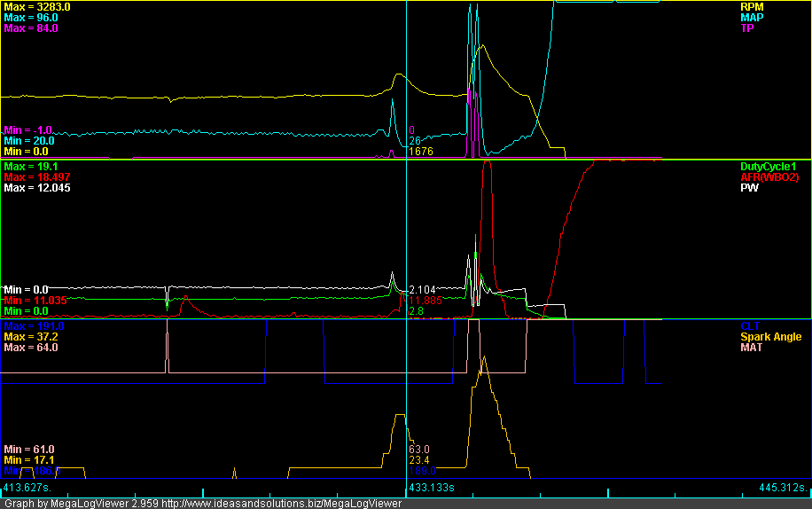Select the 11.885 AFR cursor value
This screenshot has width=812, height=509.
pyautogui.click(x=423, y=301)
